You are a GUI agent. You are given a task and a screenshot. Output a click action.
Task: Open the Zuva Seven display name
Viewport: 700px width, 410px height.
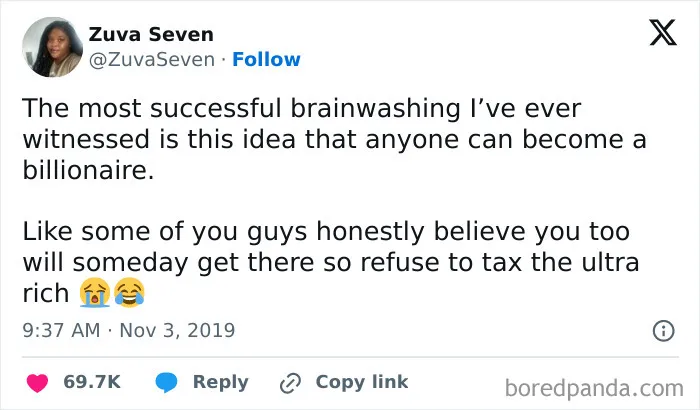click(x=151, y=34)
